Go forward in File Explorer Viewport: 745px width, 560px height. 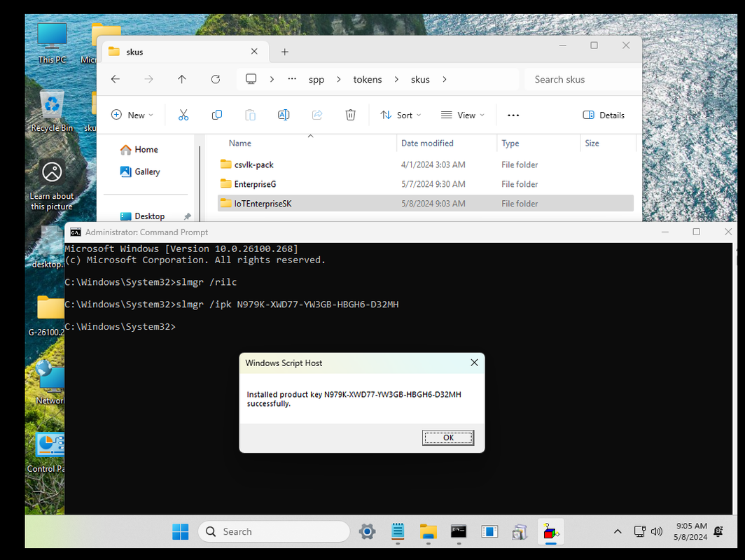tap(148, 79)
